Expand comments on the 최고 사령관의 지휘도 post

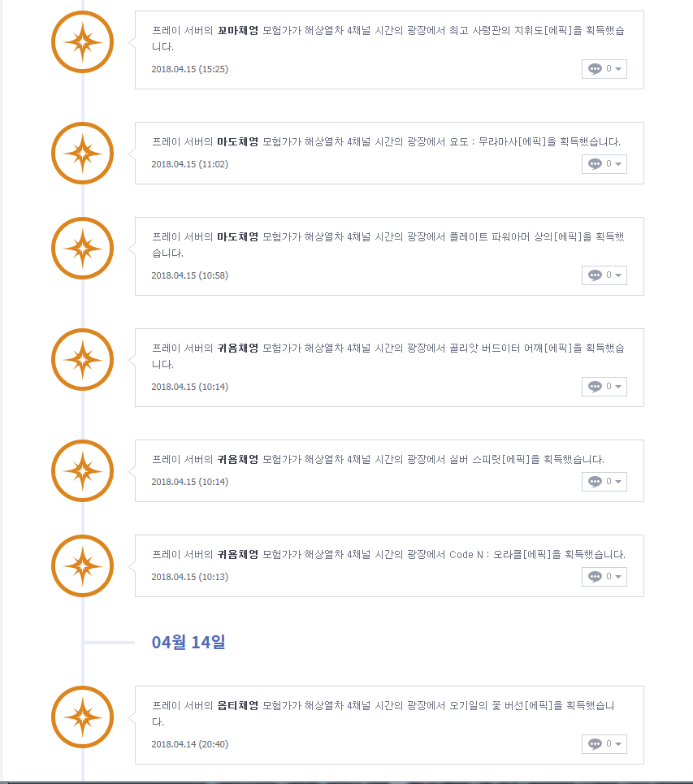coord(604,69)
